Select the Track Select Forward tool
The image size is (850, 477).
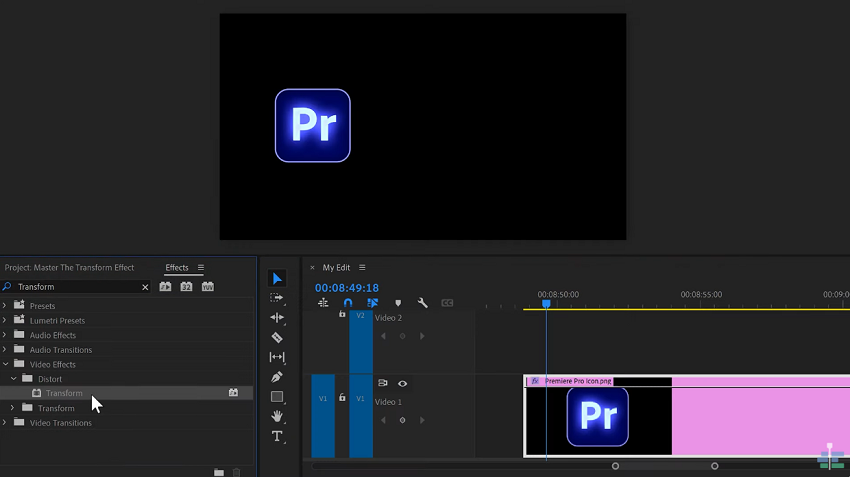(x=276, y=298)
